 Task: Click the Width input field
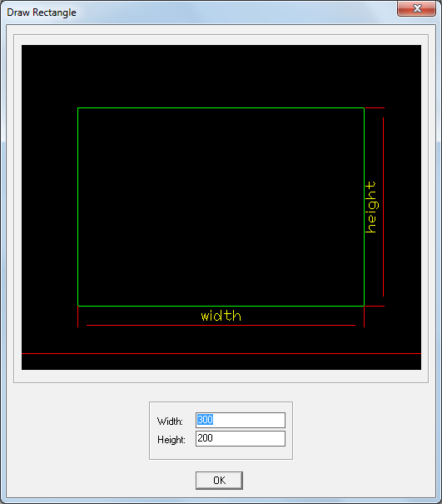241,420
